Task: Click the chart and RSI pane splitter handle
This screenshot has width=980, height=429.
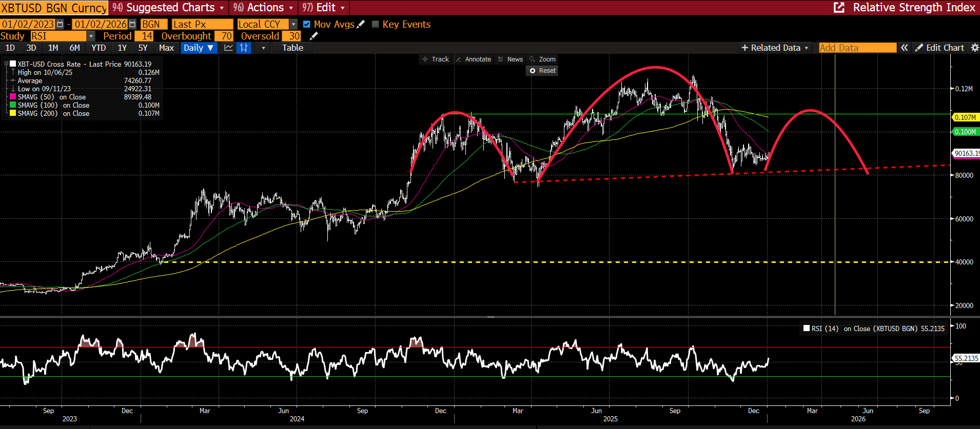Action: 491,317
